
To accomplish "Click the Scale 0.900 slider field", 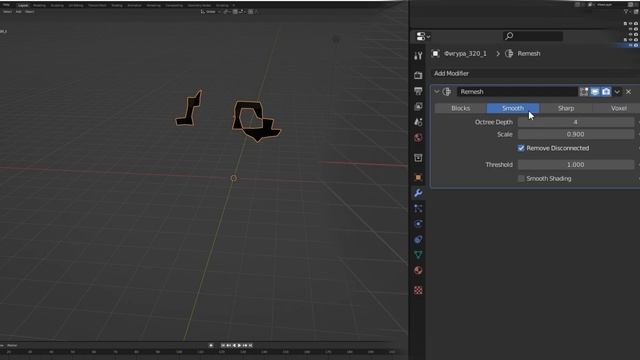I will point(576,134).
